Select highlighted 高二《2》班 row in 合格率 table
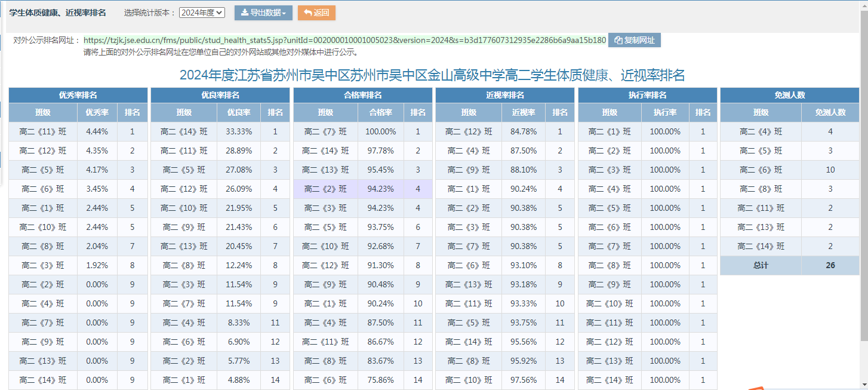Screen dimensions: 868x390 [325, 189]
